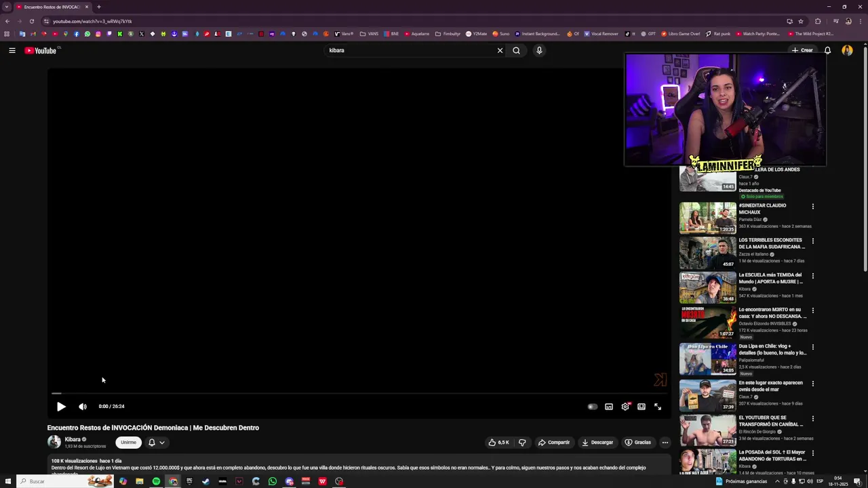Screen dimensions: 868x488
Task: Like the video (6,5 K)
Action: [x=499, y=443]
